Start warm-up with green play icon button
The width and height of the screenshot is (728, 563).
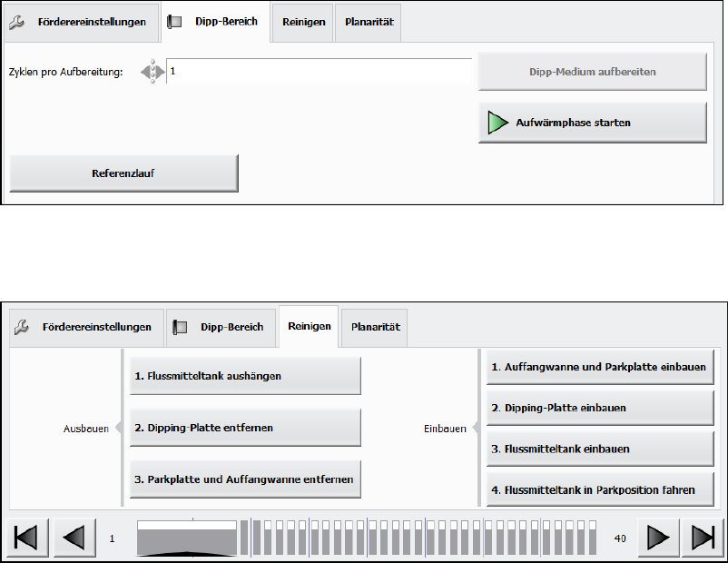[x=592, y=123]
